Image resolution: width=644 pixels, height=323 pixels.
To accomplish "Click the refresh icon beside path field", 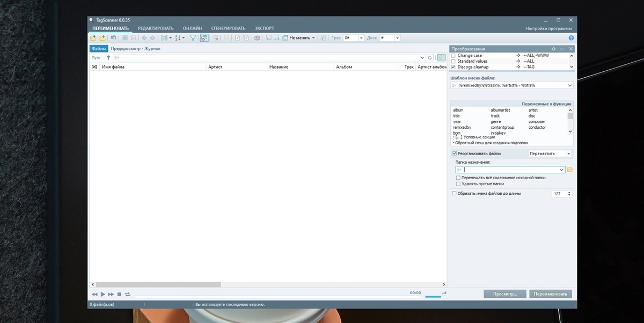I will [x=430, y=57].
